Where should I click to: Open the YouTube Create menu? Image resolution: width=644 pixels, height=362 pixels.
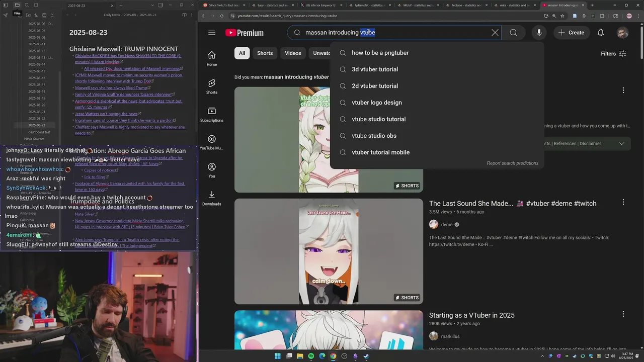coord(571,33)
